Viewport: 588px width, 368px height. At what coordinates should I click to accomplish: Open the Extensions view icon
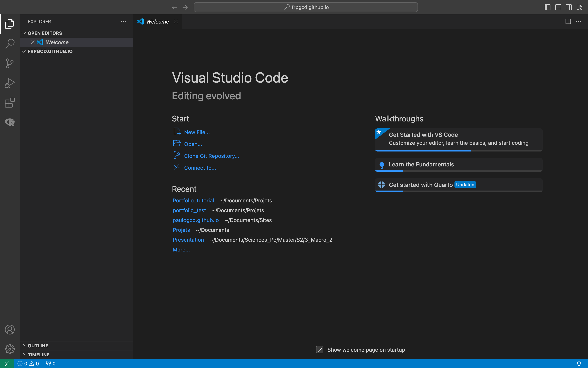coord(10,103)
